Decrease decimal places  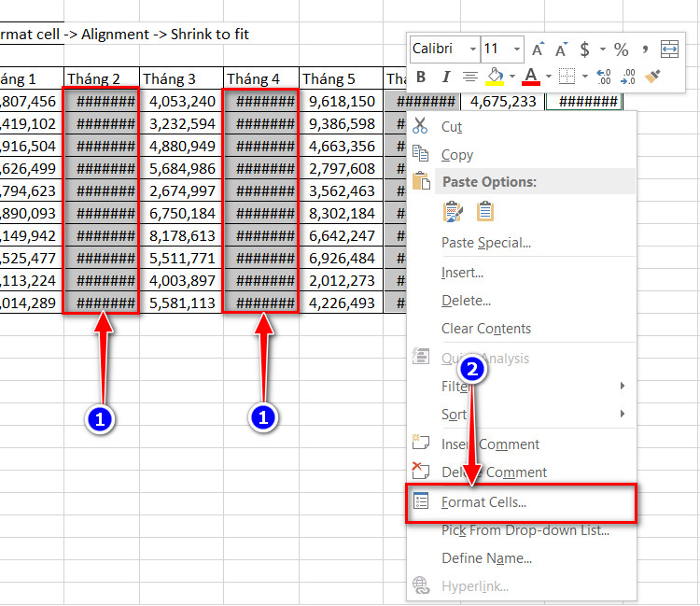click(628, 77)
